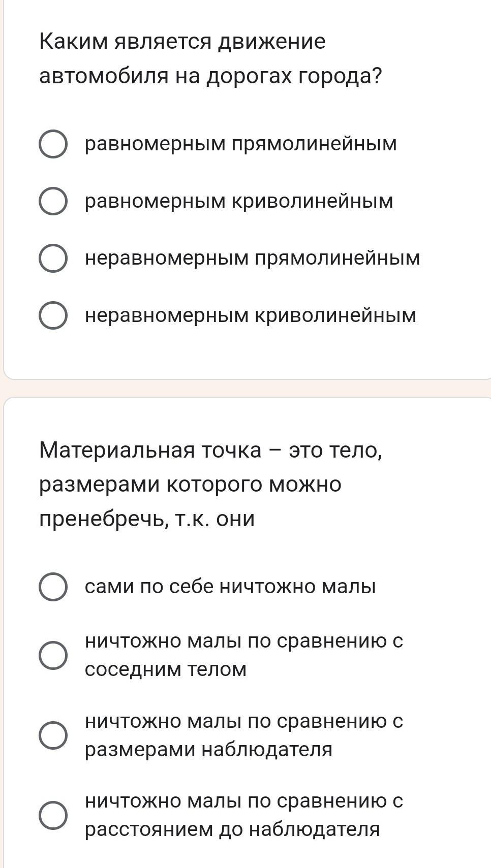
Task: Click the 'равномерным прямолинейным' answer label text
Action: 240,144
